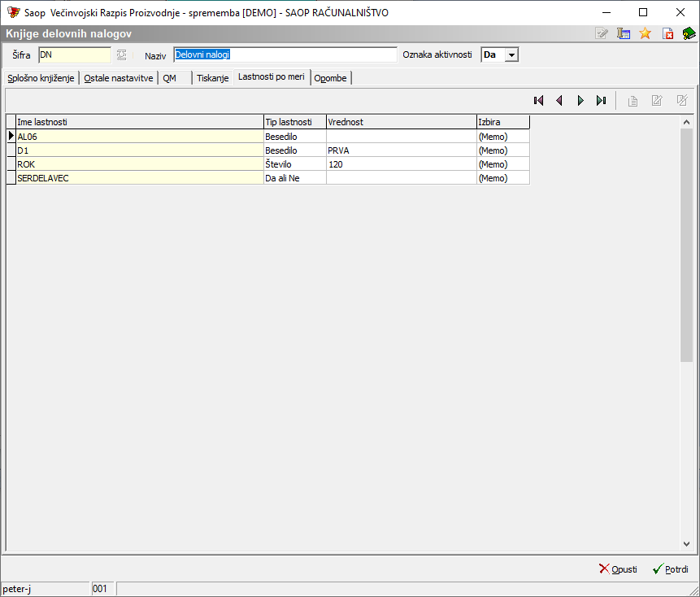This screenshot has width=700, height=597.
Task: Click the Izbira column header
Action: (503, 122)
